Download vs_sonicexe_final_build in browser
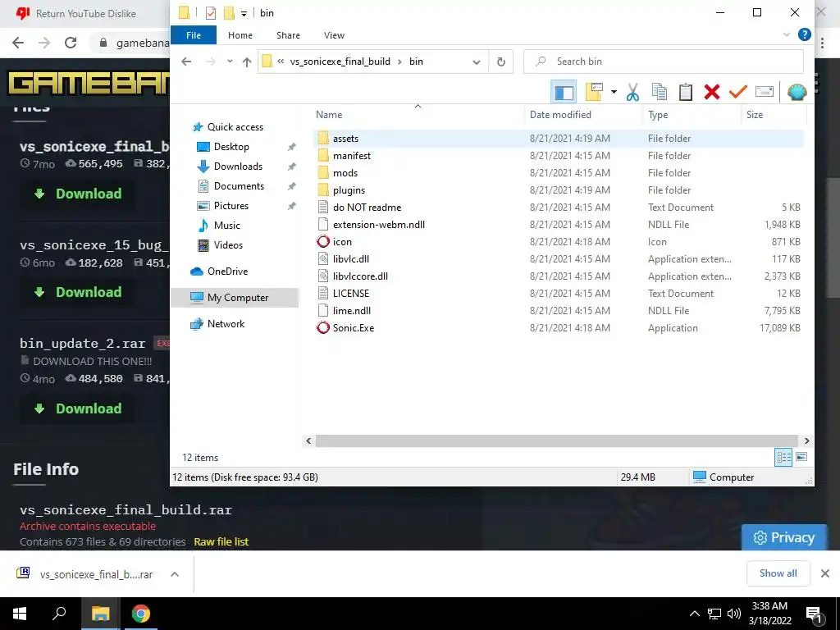Image resolution: width=840 pixels, height=630 pixels. pos(78,194)
